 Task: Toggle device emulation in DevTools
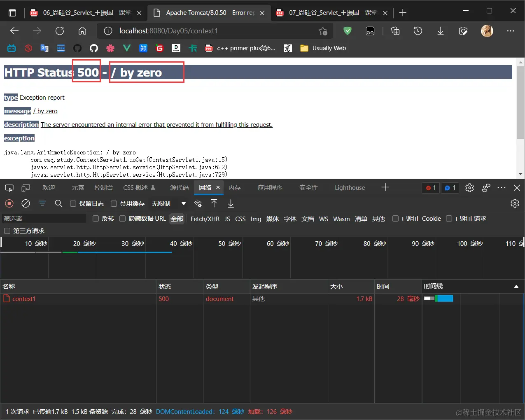coord(26,188)
